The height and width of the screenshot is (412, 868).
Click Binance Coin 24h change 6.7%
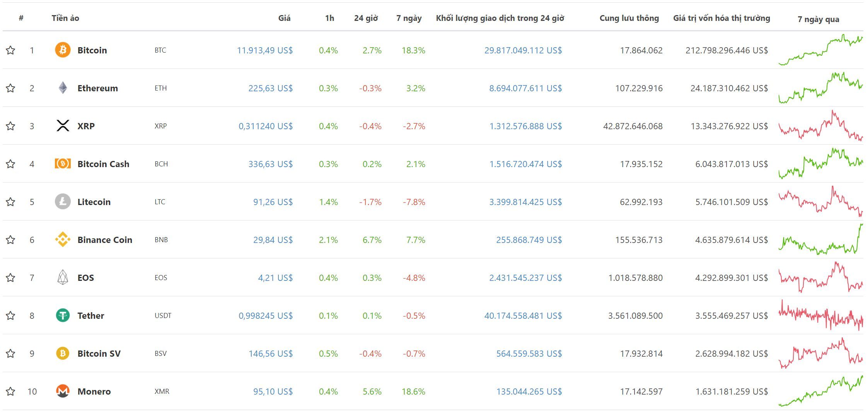tap(372, 239)
